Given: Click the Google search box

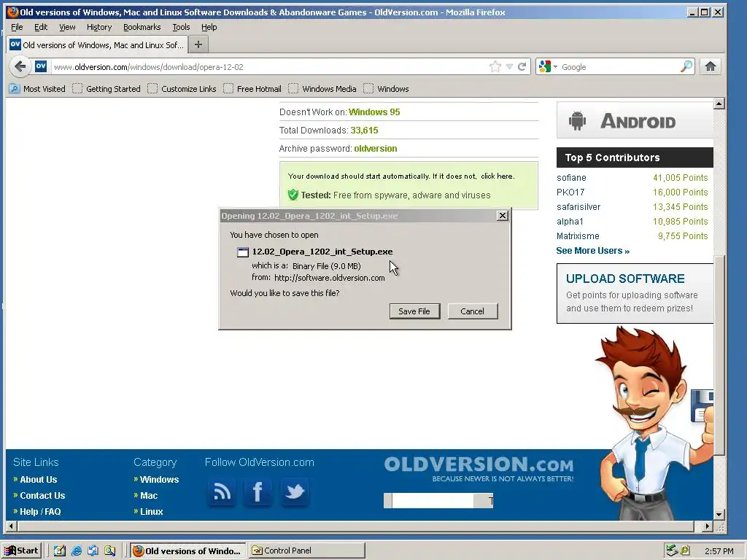Looking at the screenshot, I should 619,66.
